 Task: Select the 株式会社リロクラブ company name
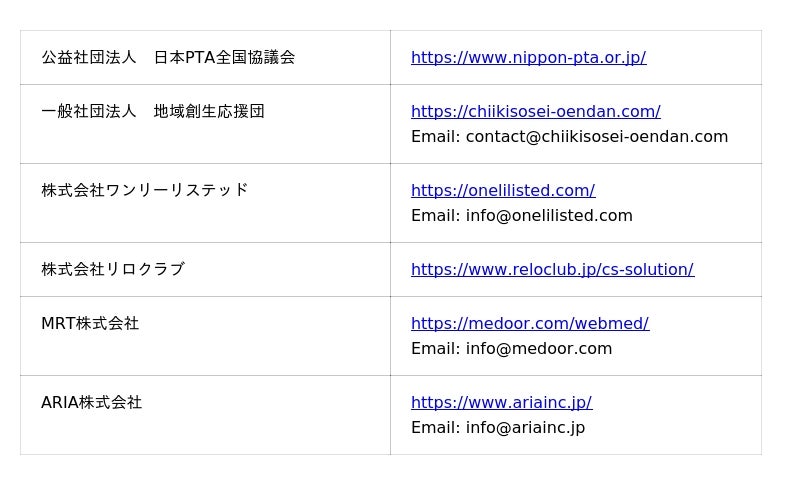point(113,270)
